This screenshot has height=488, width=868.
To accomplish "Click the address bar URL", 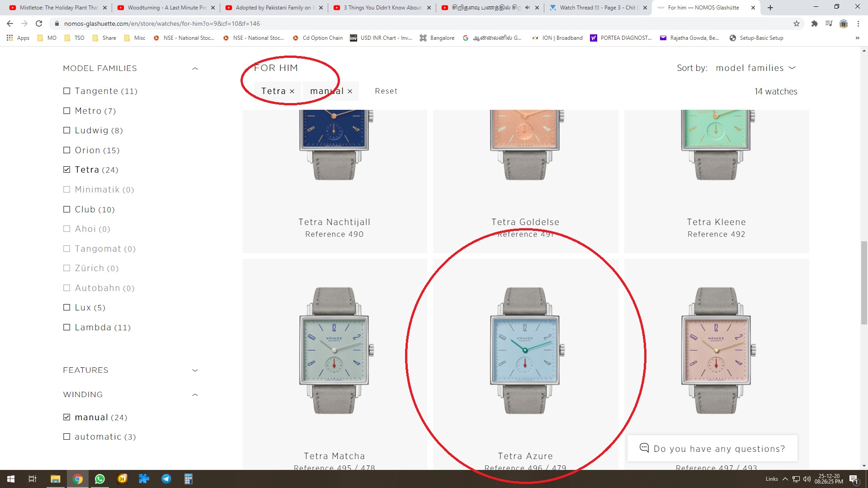I will pyautogui.click(x=162, y=23).
